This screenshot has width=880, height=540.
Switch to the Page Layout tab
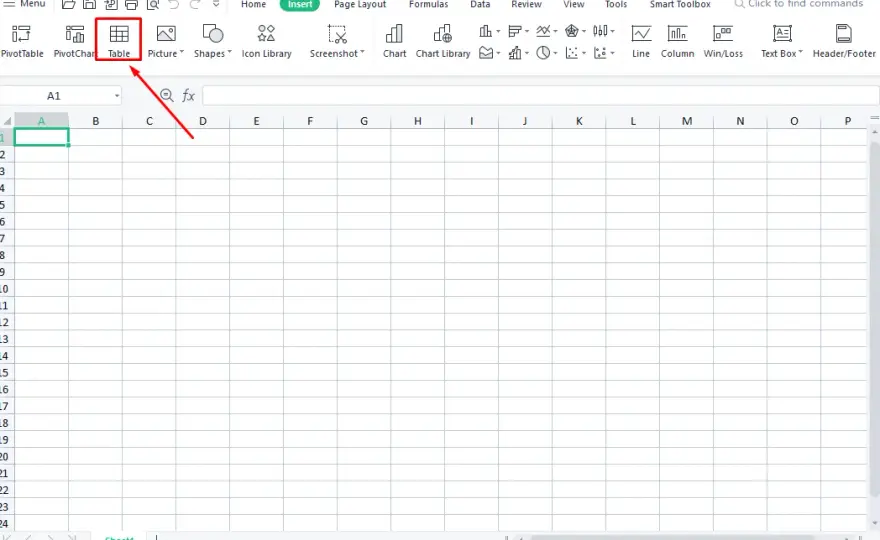pyautogui.click(x=360, y=4)
